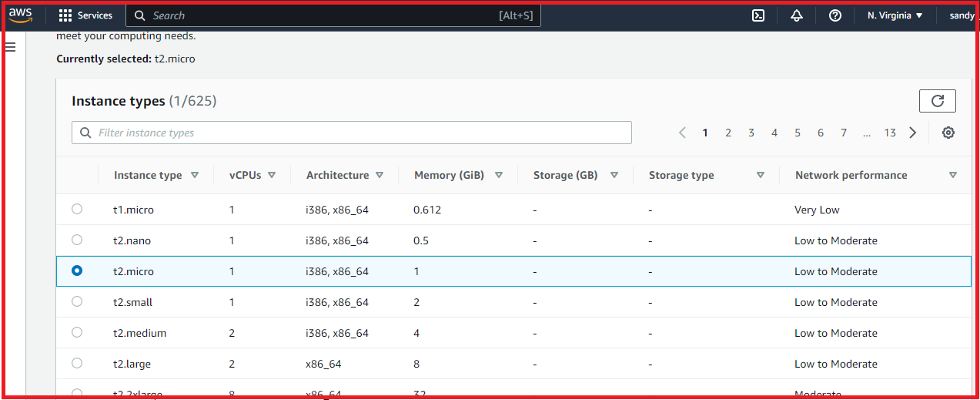Screen dimensions: 980x400
Task: Open table preferences gear icon
Action: point(948,133)
